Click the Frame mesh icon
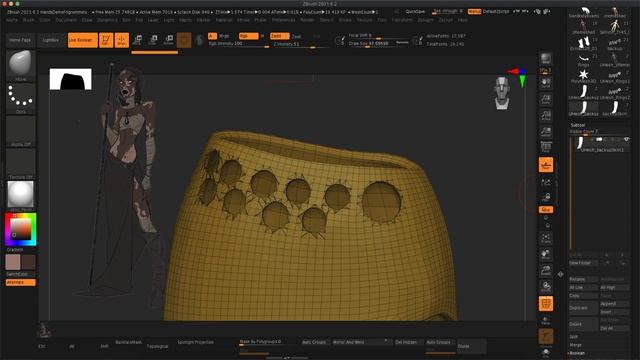This screenshot has height=360, width=640. (546, 238)
